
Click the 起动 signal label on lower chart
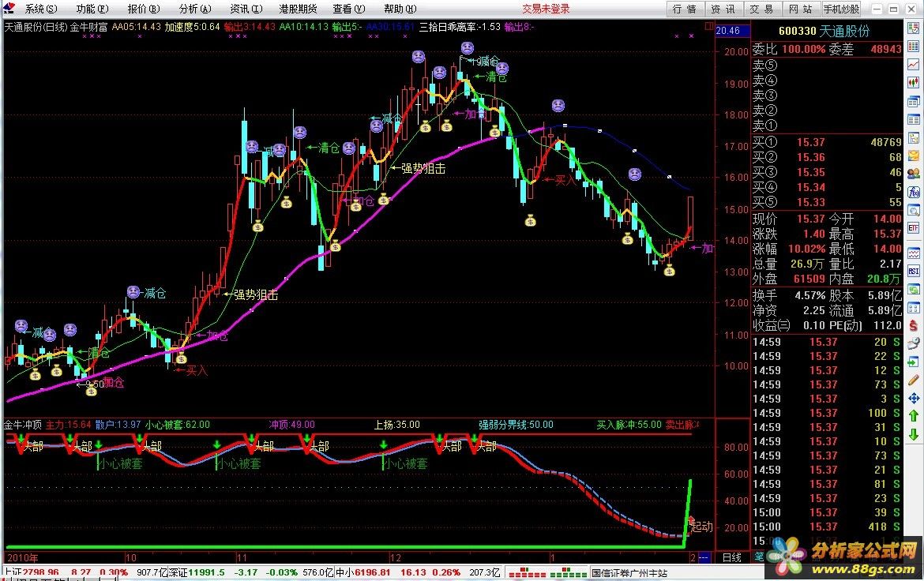tap(701, 527)
